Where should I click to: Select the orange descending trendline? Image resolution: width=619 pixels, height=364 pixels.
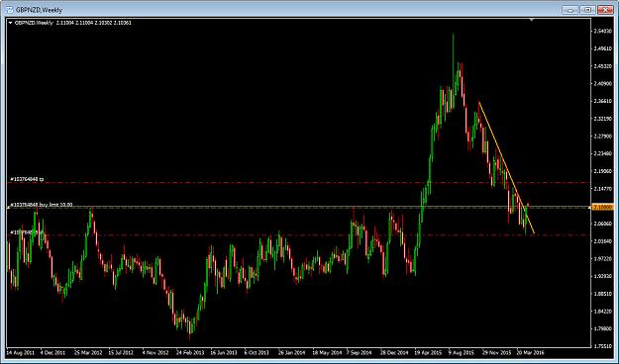coord(506,167)
